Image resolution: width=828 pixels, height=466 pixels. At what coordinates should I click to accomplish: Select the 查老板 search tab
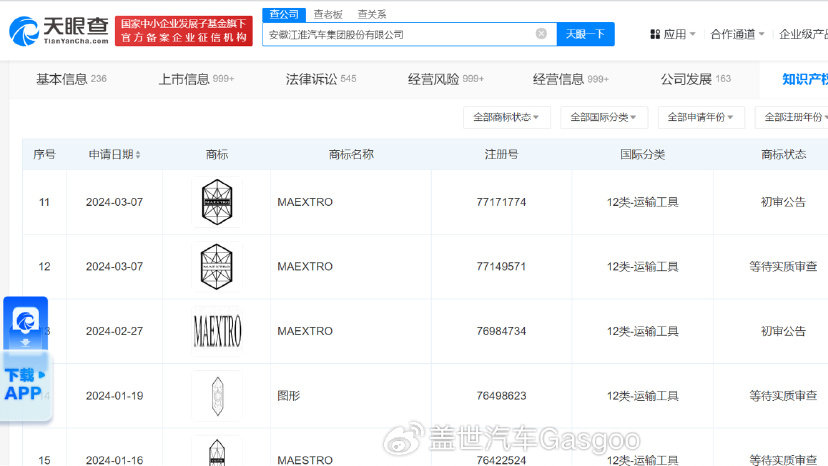tap(328, 15)
